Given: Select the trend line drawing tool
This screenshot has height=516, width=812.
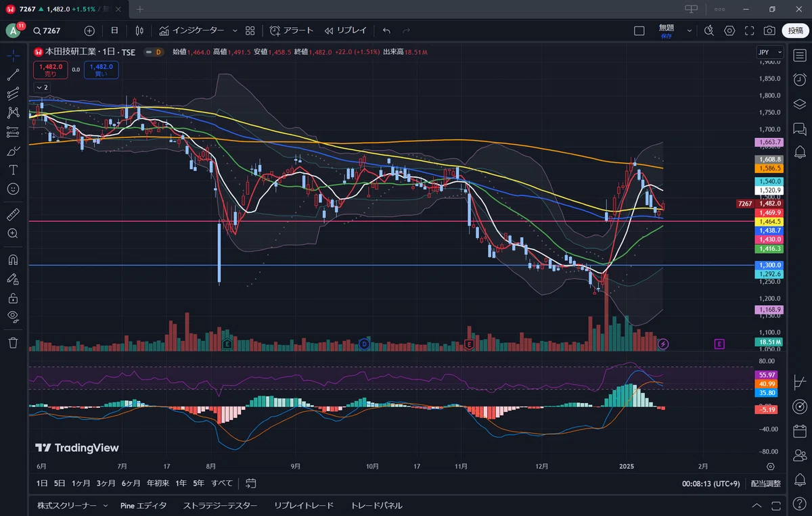Looking at the screenshot, I should pyautogui.click(x=13, y=74).
